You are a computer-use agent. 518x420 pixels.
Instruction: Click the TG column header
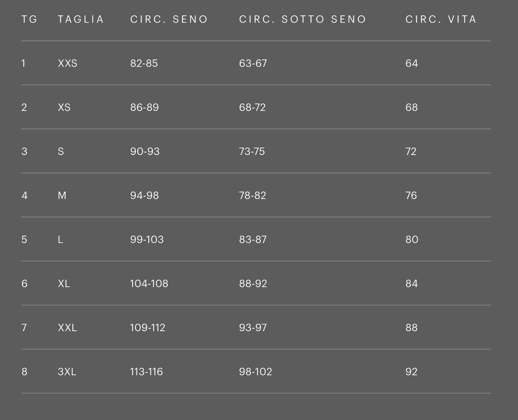tap(29, 19)
